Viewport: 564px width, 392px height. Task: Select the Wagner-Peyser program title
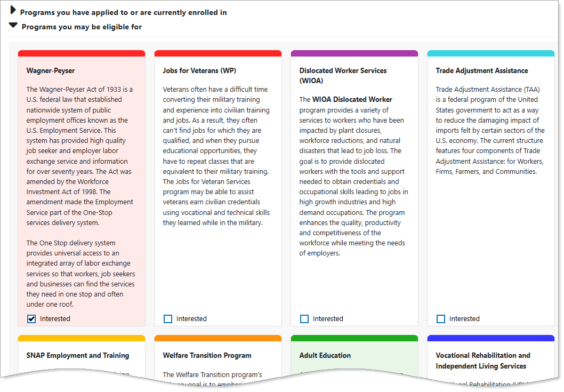point(51,70)
